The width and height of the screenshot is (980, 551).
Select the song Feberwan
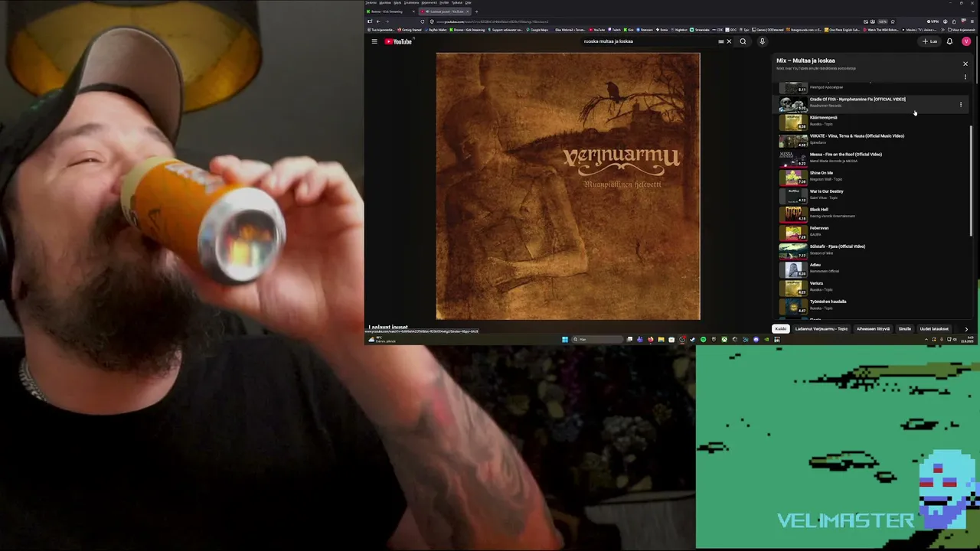pos(819,228)
